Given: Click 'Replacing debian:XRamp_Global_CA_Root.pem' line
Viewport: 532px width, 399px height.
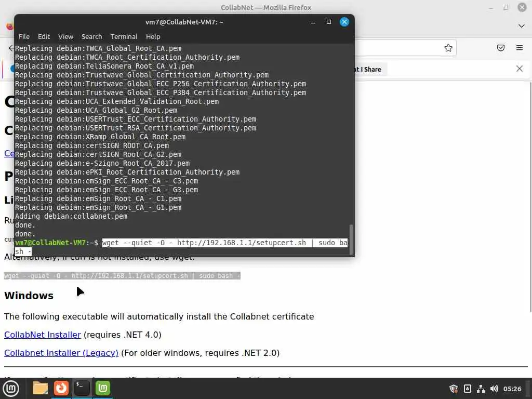Looking at the screenshot, I should [100, 137].
